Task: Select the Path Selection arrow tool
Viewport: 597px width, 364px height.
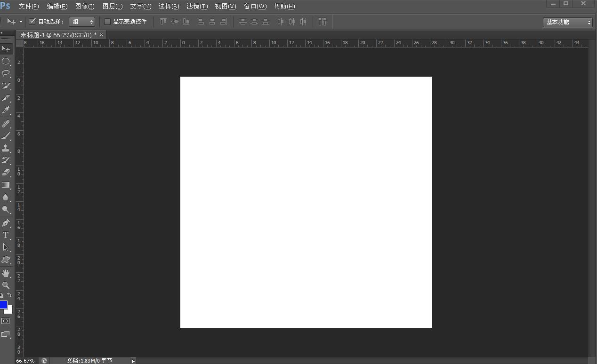Action: pyautogui.click(x=6, y=247)
